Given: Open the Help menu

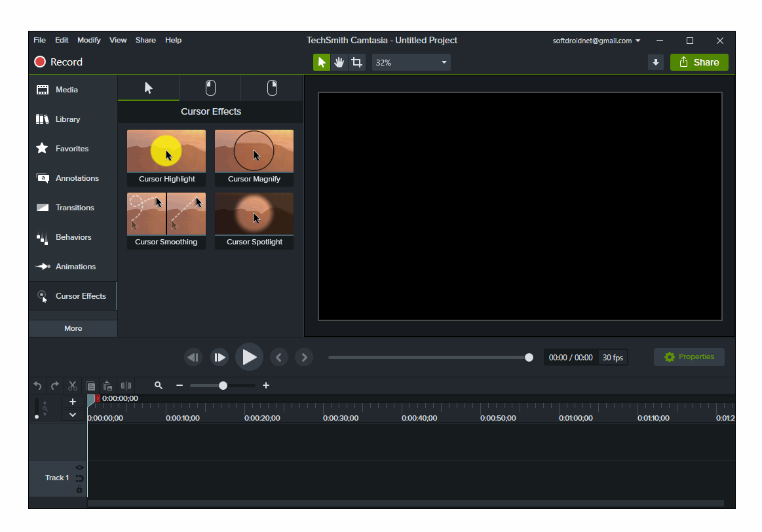Looking at the screenshot, I should [174, 41].
